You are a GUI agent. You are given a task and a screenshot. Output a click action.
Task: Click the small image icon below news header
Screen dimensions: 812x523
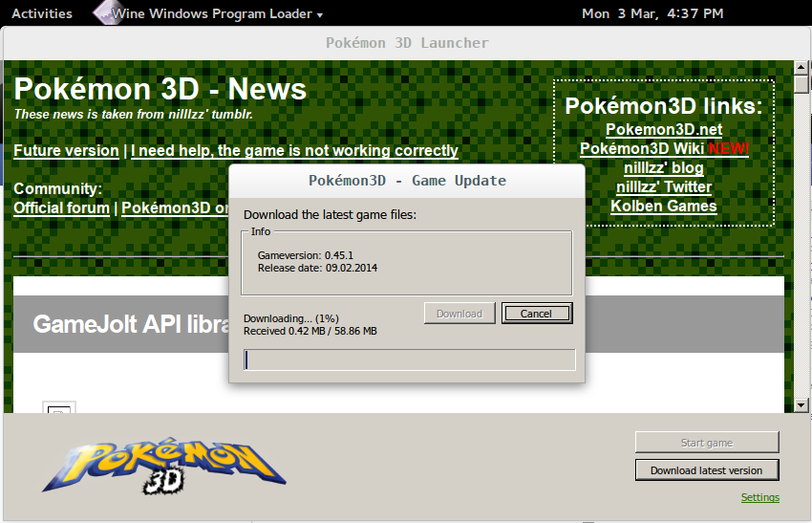point(59,408)
